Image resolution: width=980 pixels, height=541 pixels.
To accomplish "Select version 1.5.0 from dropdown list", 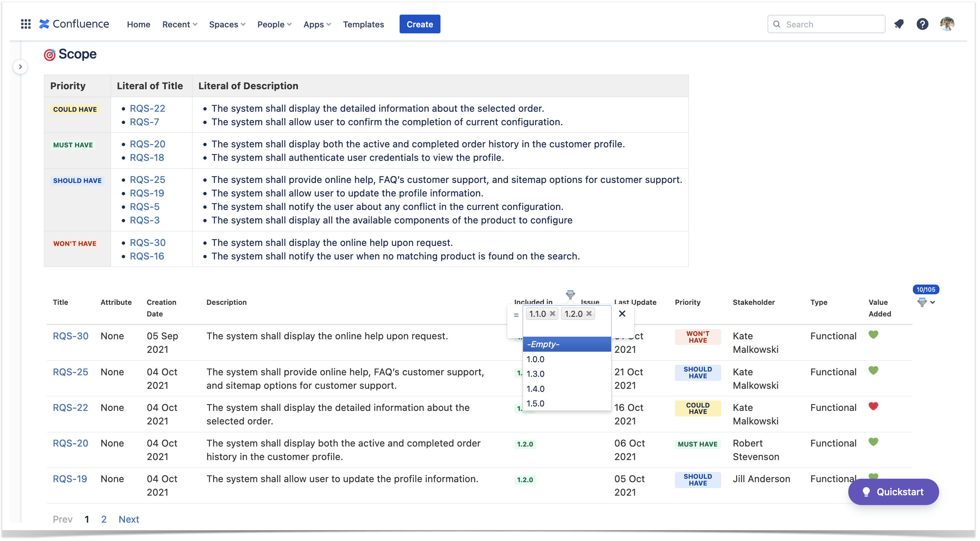I will coord(535,403).
